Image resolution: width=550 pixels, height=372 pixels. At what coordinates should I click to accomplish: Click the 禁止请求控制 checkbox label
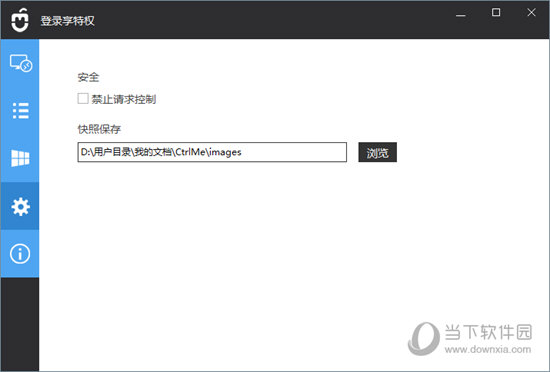[123, 99]
